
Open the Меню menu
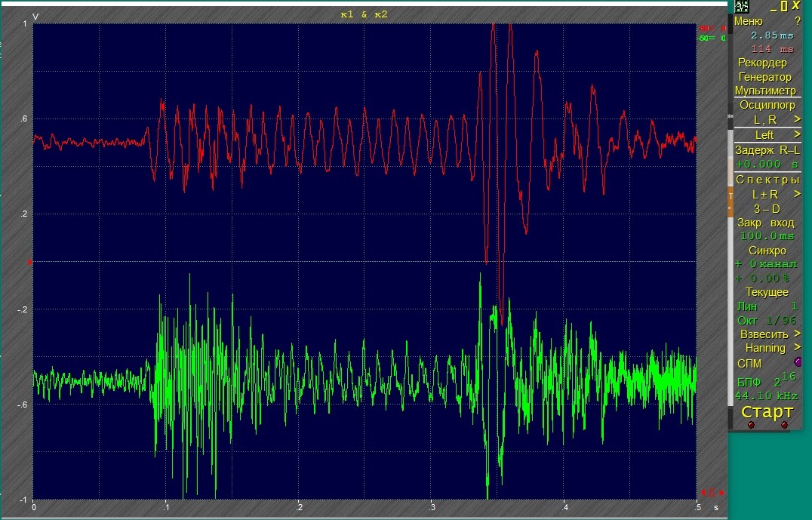(x=749, y=21)
